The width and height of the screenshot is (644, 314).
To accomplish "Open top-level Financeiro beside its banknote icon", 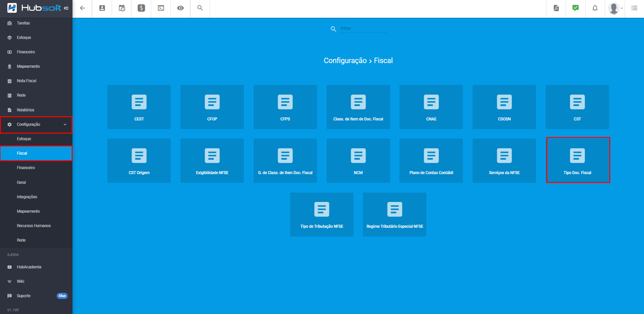I will 36,52.
